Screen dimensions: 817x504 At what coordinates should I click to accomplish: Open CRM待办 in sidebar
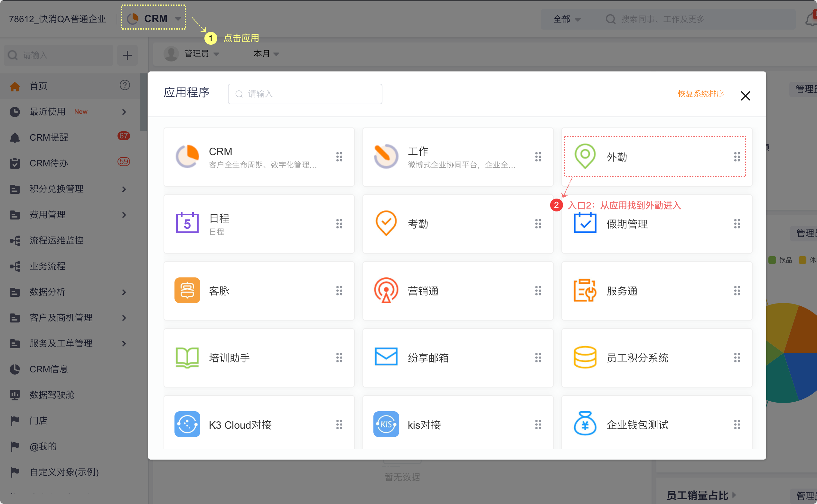(x=70, y=163)
